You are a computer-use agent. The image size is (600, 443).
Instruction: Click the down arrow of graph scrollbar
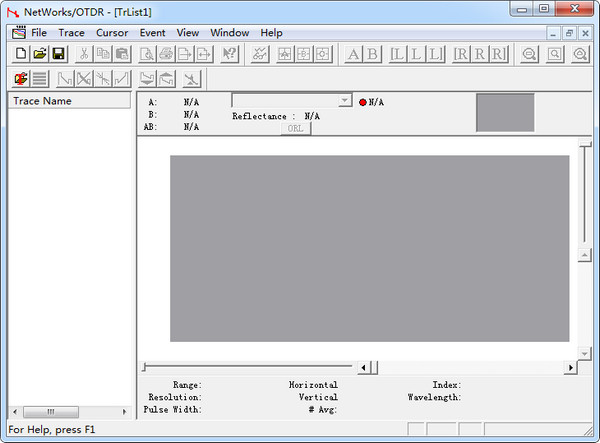(584, 354)
